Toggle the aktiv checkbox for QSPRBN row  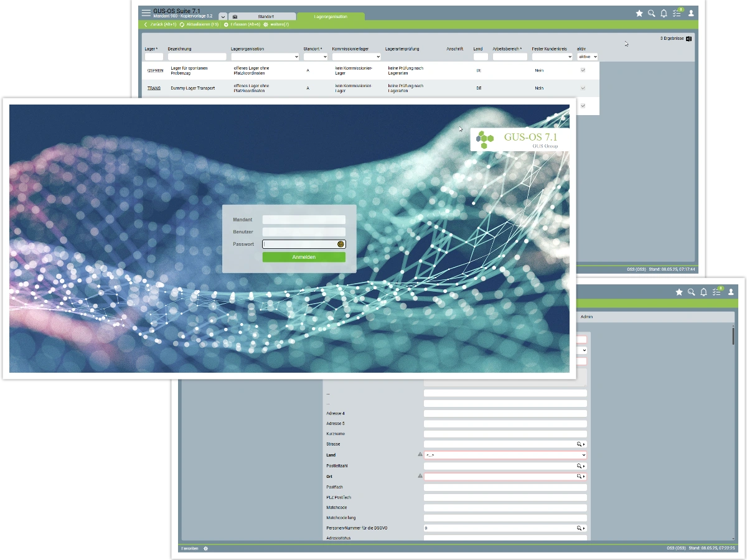coord(583,70)
